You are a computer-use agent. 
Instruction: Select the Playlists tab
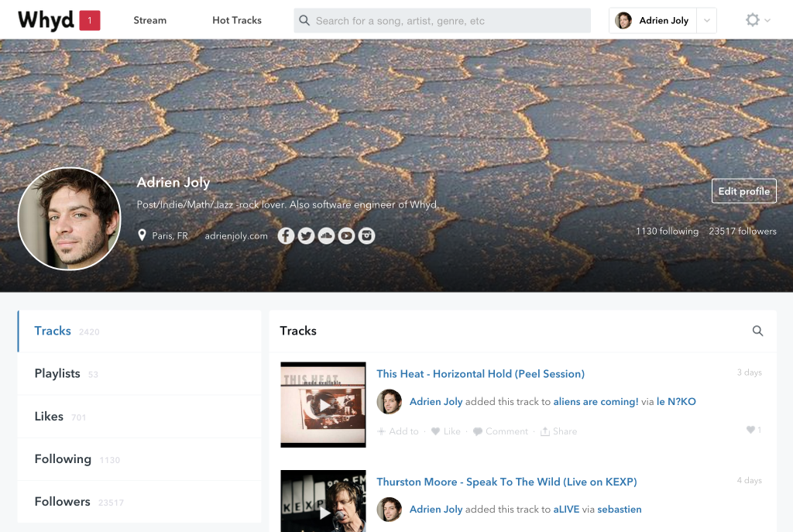139,374
